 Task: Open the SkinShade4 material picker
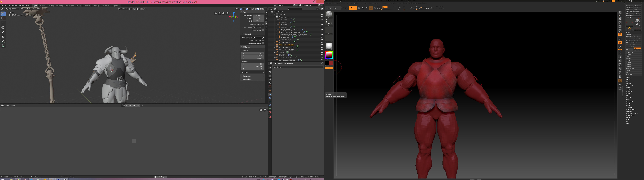(329, 46)
